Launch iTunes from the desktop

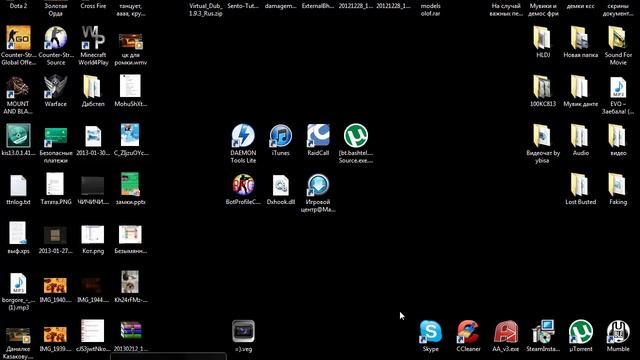281,136
